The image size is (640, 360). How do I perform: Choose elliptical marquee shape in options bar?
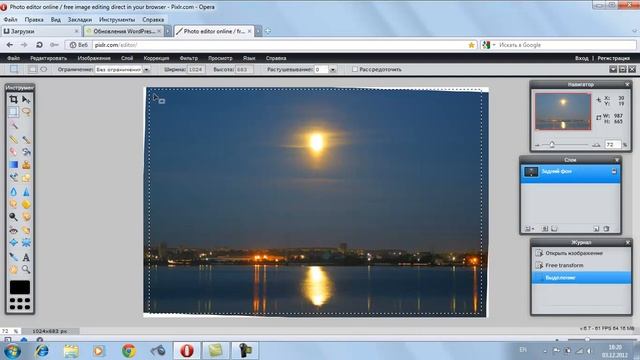click(x=44, y=69)
